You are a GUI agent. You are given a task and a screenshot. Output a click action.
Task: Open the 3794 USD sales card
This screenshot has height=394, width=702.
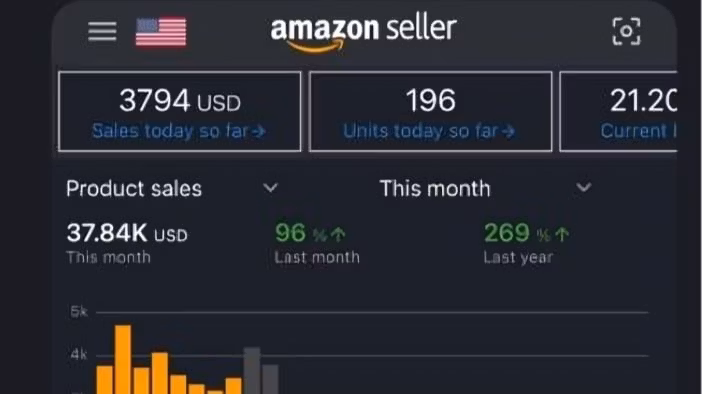tap(180, 111)
